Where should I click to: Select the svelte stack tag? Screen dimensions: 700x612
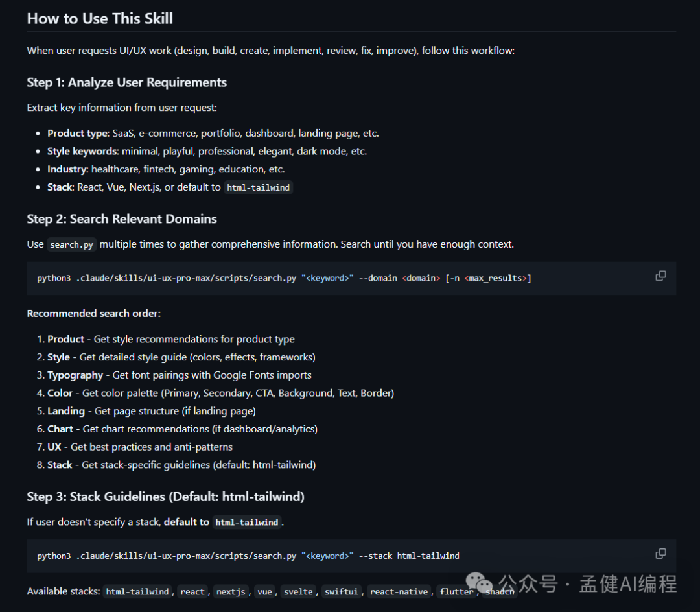(x=298, y=592)
